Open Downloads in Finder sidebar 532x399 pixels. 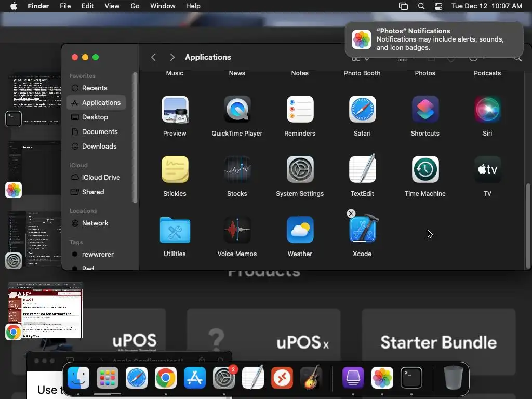[96, 146]
